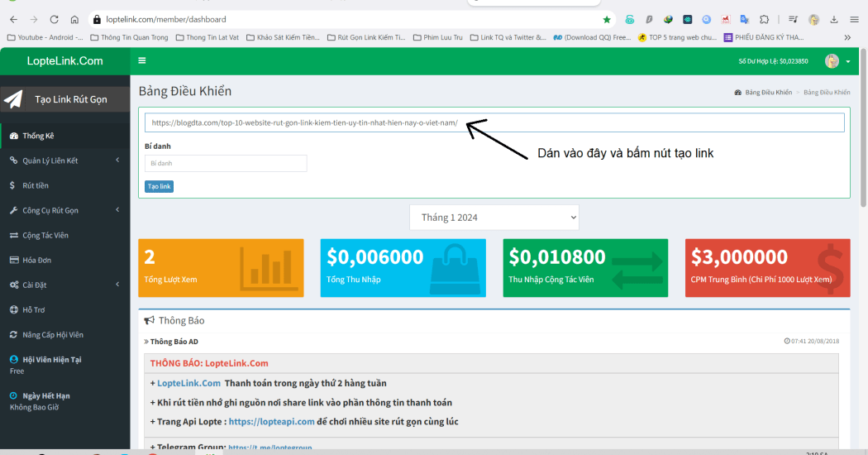The width and height of the screenshot is (868, 455).
Task: Click the Tổng Thu Nhập blue card
Action: point(403,268)
